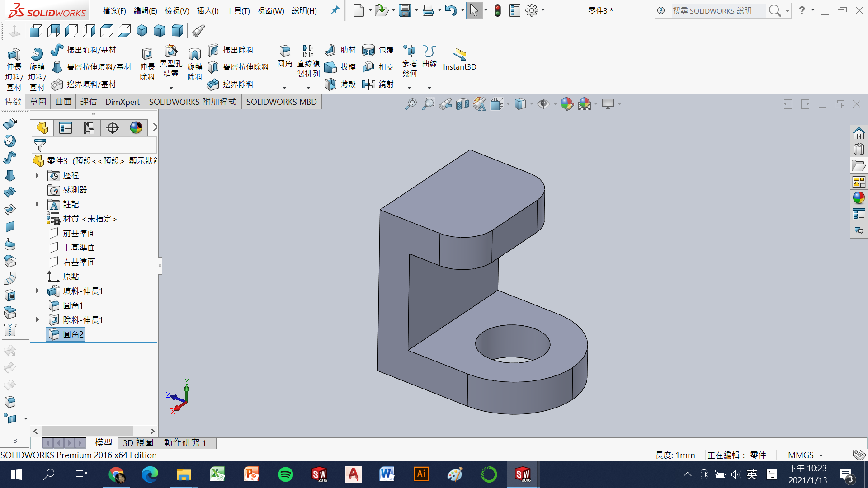Switch to the 草圖 tab
Screen dimensions: 868x488
pos(38,102)
